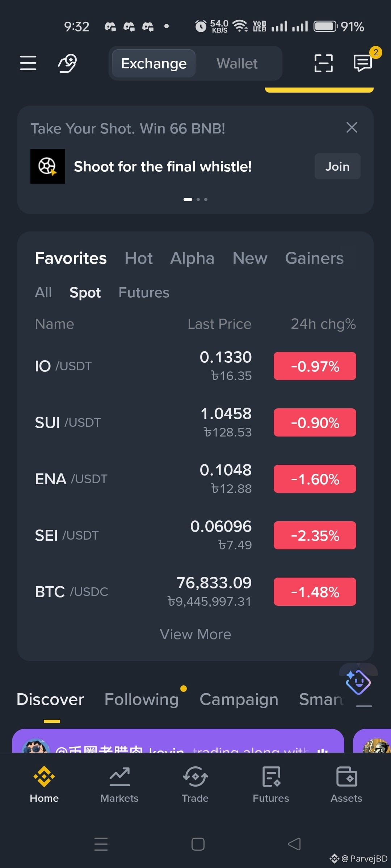Select the Exchange mode toggle
This screenshot has height=868, width=391.
tap(154, 64)
